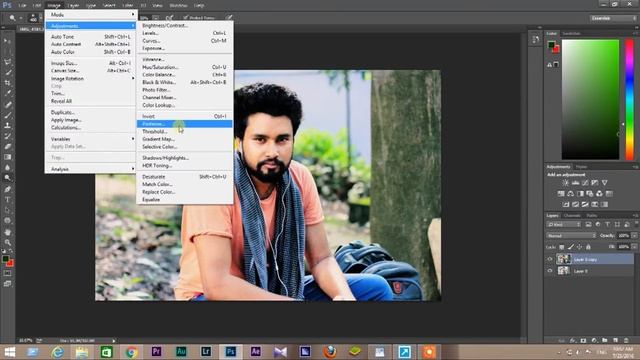Toggle filter for type layers
This screenshot has height=360, width=640.
[x=607, y=224]
